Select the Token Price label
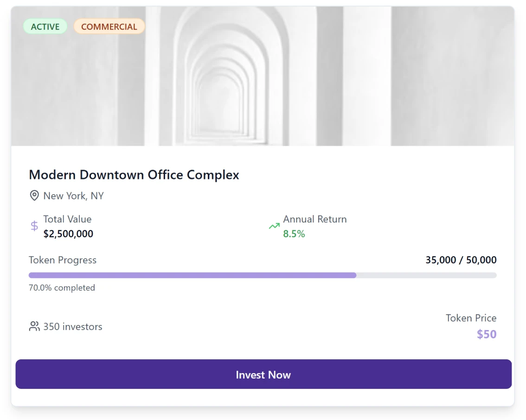This screenshot has width=526, height=420. point(471,318)
